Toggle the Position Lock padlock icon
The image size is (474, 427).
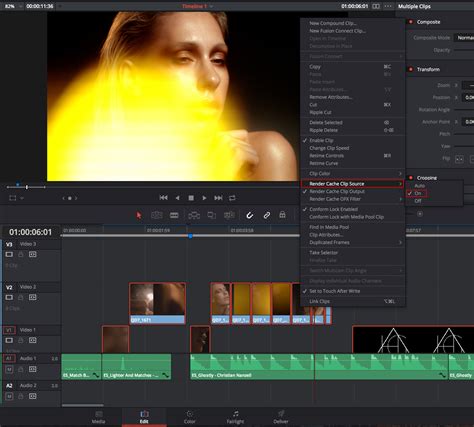[x=282, y=215]
